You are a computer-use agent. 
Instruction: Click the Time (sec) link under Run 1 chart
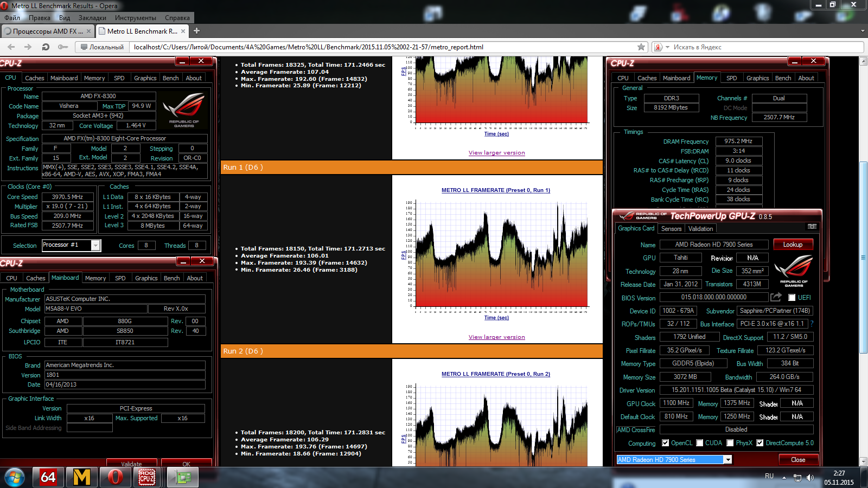pos(496,318)
